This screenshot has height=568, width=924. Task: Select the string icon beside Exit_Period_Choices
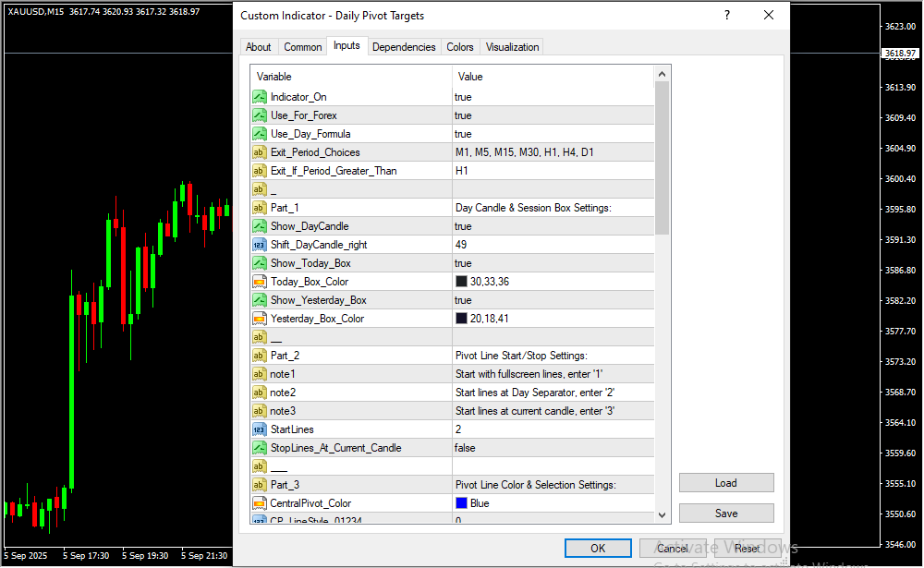(x=260, y=152)
